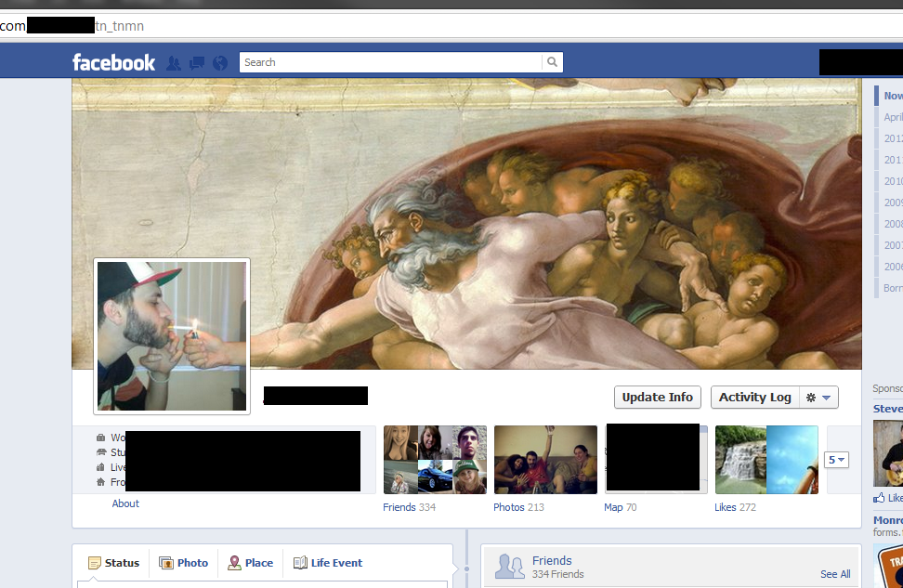This screenshot has height=588, width=903.
Task: Click the Status pencil note icon
Action: click(94, 563)
